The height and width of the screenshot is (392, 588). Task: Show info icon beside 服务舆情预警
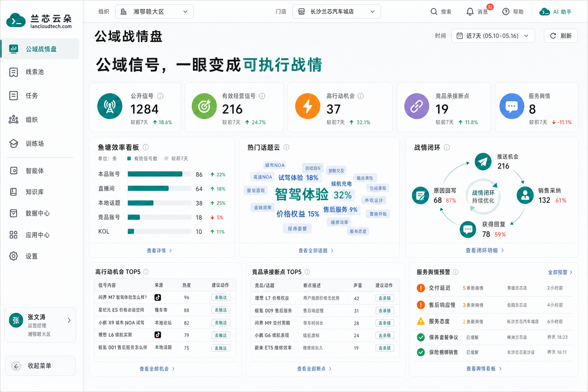[456, 272]
